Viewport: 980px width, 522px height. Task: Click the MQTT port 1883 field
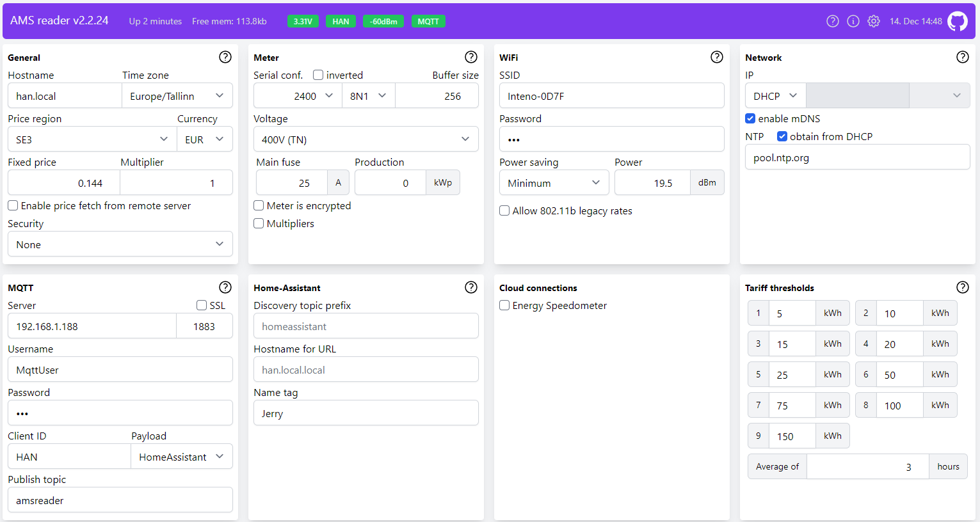pos(205,326)
